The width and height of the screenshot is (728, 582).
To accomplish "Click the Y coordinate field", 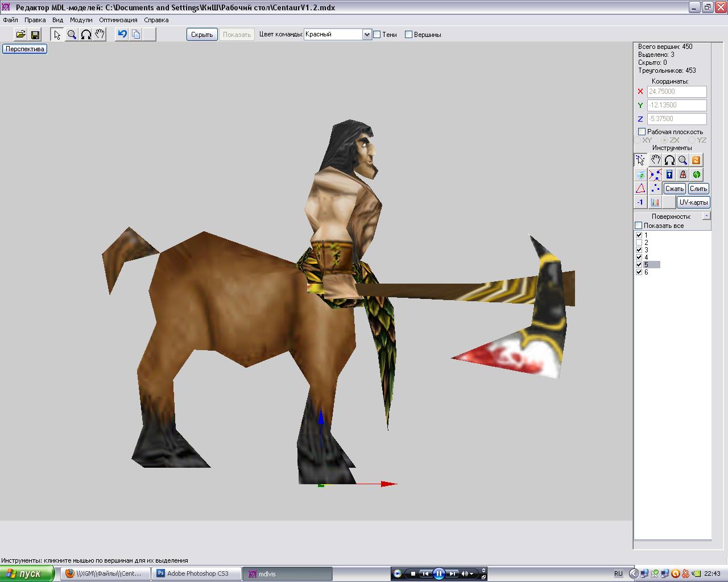I will [x=677, y=105].
